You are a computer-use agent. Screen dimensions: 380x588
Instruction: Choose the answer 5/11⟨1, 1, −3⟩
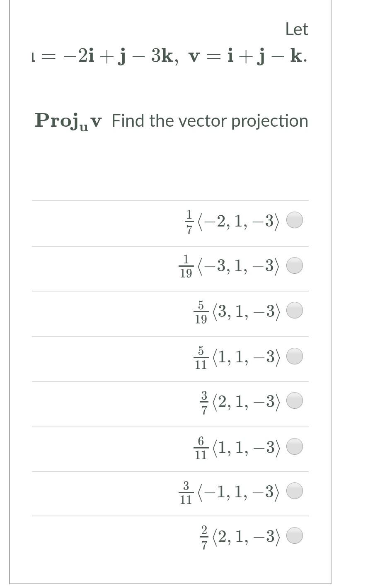[x=295, y=355]
